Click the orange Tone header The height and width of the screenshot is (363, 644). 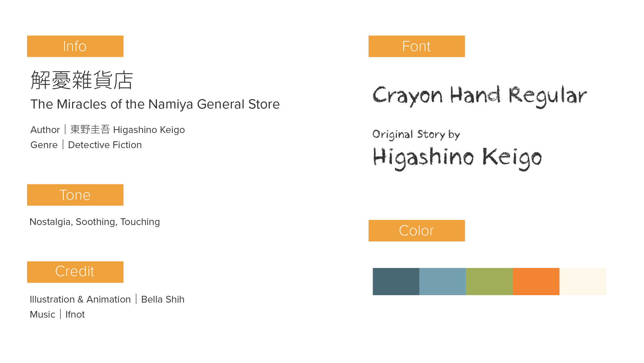[x=75, y=195]
